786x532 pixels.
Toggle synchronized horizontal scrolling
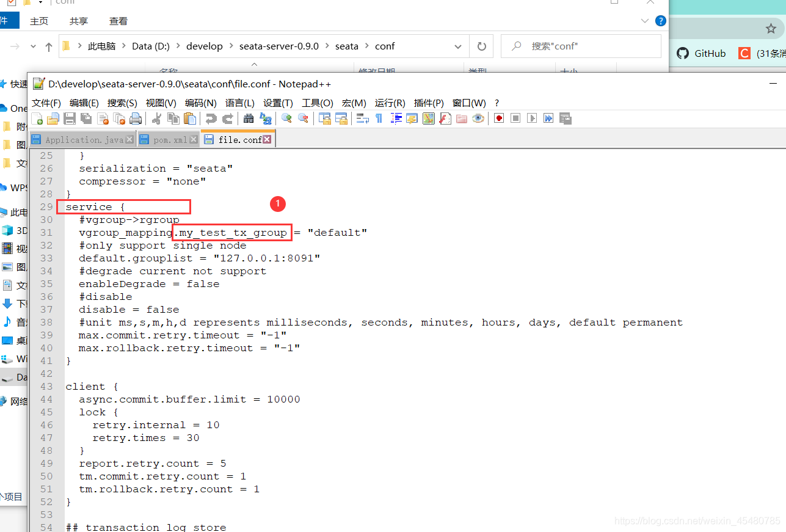point(341,118)
